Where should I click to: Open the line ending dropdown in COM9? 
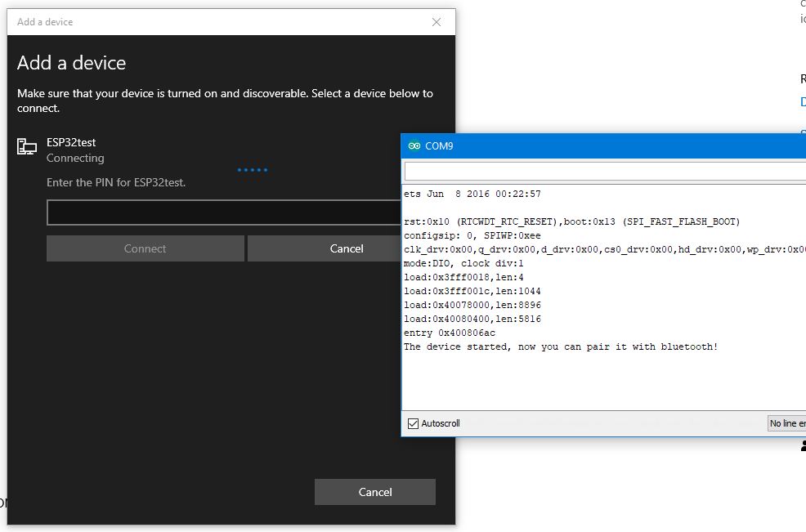click(x=787, y=423)
